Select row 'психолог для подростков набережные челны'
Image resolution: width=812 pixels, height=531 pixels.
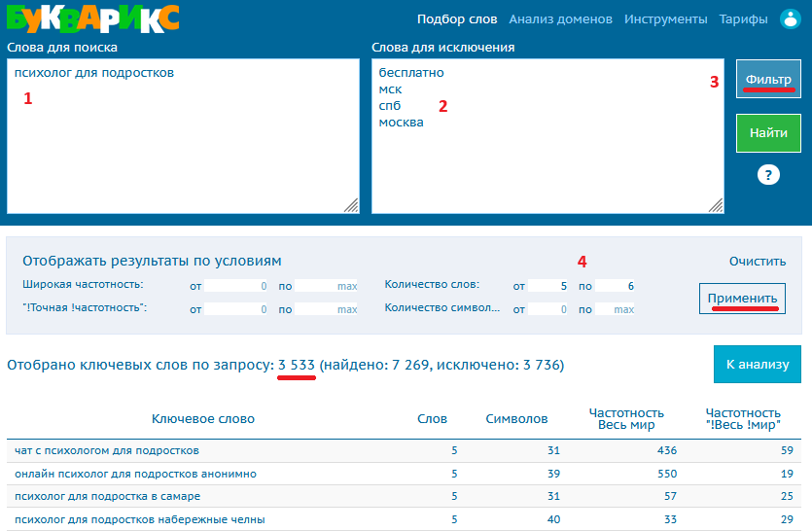pyautogui.click(x=404, y=519)
